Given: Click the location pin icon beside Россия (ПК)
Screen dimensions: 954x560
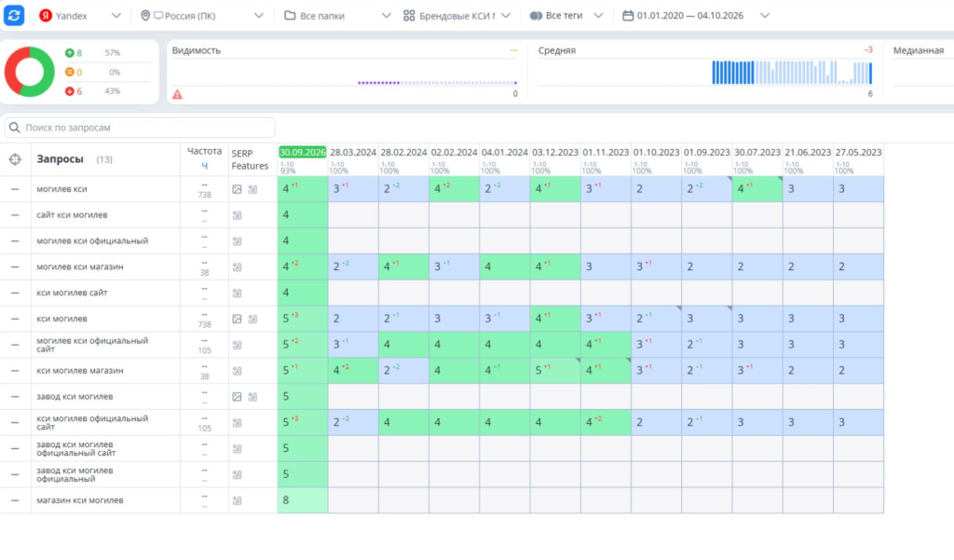Looking at the screenshot, I should click(x=144, y=16).
